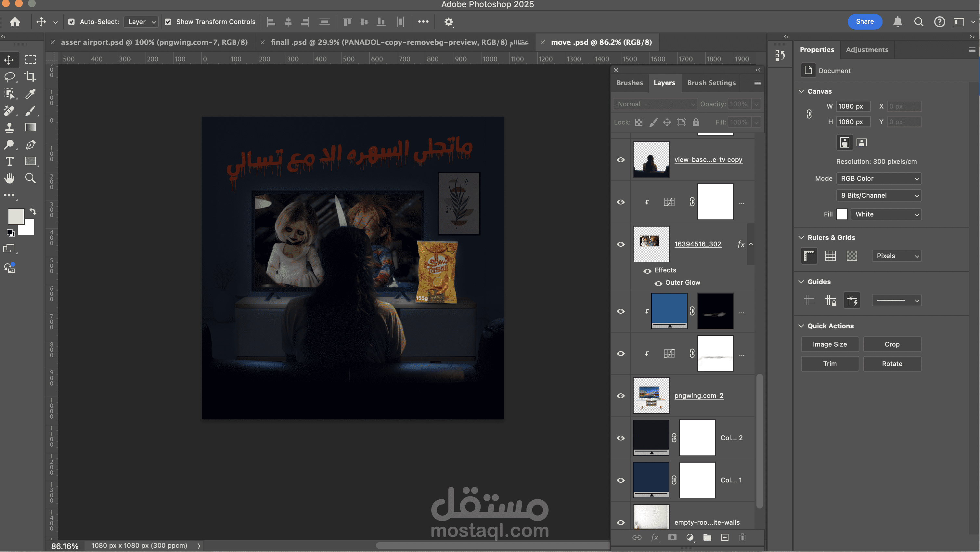Select the Lasso tool

[x=9, y=76]
